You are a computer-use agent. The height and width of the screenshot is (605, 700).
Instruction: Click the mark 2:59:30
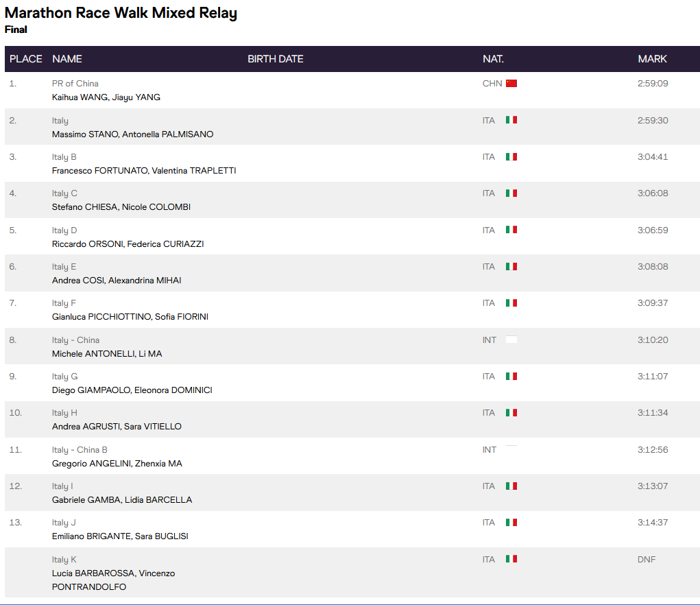coord(653,121)
